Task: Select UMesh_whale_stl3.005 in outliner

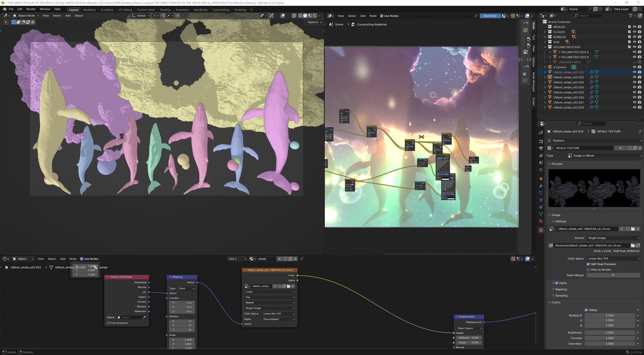Action: point(568,92)
